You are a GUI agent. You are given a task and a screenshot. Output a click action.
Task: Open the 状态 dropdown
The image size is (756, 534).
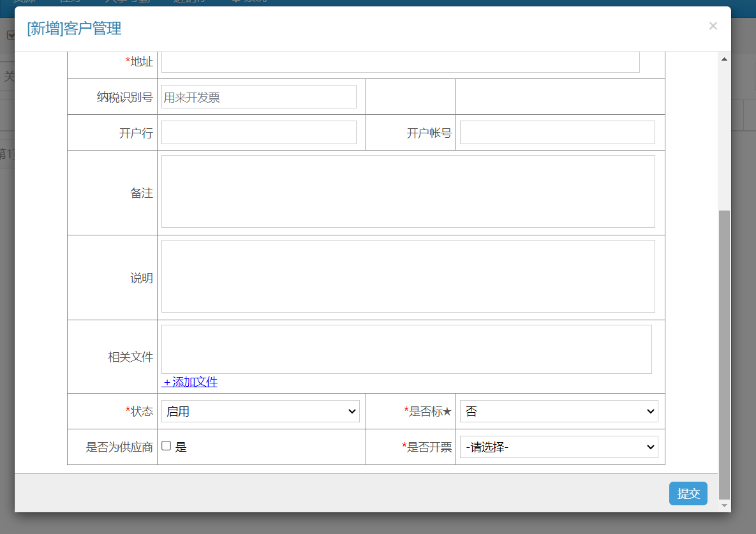[260, 411]
